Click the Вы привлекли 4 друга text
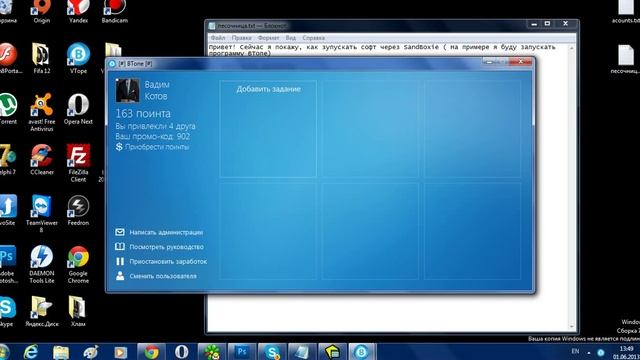640x360 pixels. coord(155,126)
